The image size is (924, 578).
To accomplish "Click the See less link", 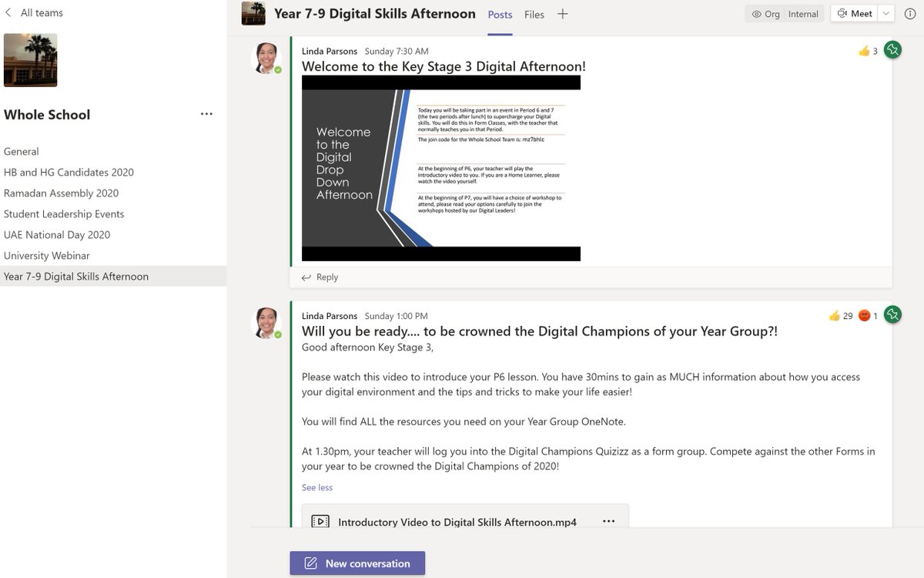I will click(316, 487).
